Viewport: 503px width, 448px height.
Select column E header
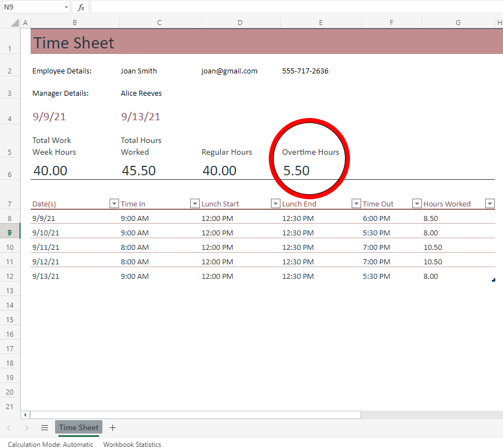click(x=321, y=23)
